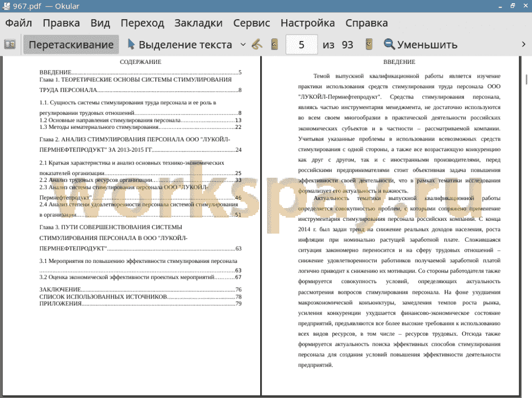Open the Справка menu
This screenshot has width=532, height=398.
pos(367,23)
